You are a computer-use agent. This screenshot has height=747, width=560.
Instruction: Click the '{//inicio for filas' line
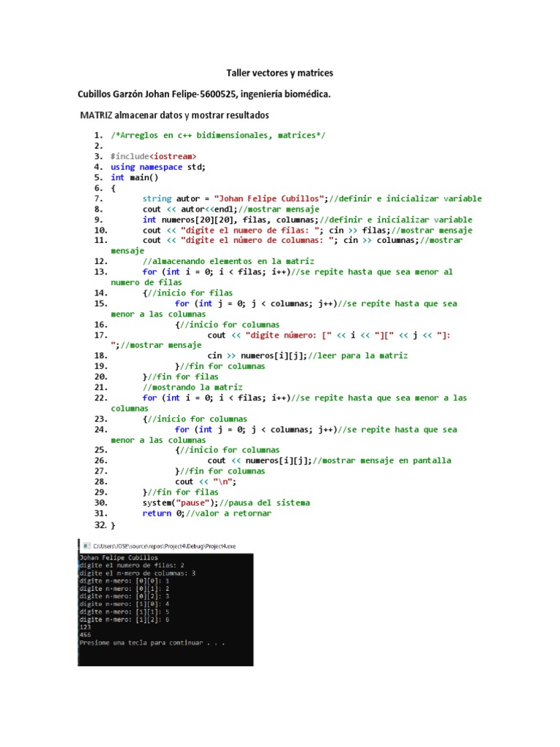187,293
